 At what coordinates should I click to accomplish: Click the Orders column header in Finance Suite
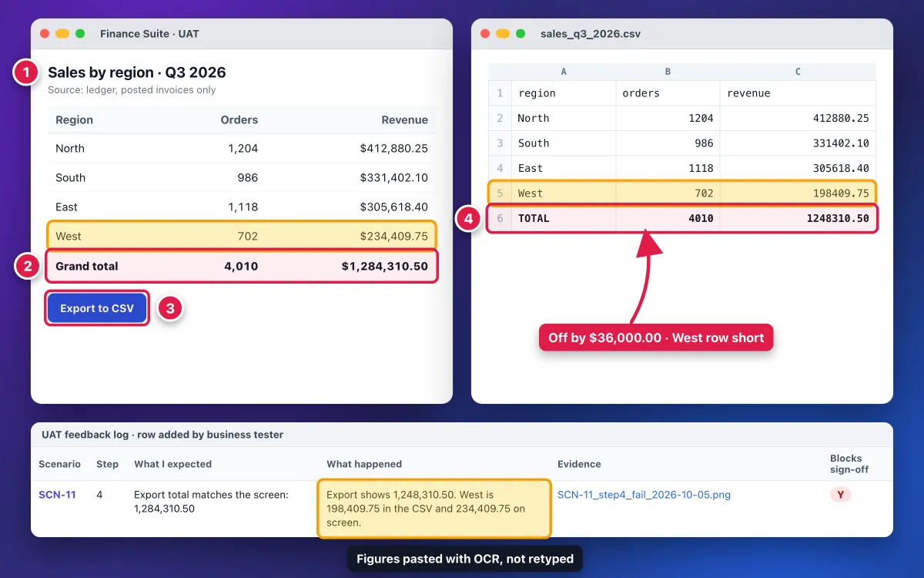click(239, 120)
